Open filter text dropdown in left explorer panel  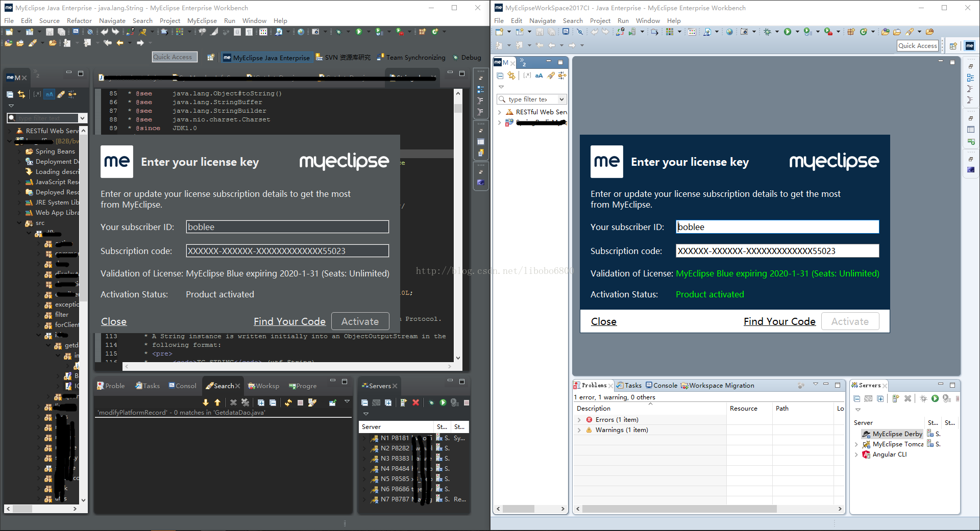click(x=82, y=118)
